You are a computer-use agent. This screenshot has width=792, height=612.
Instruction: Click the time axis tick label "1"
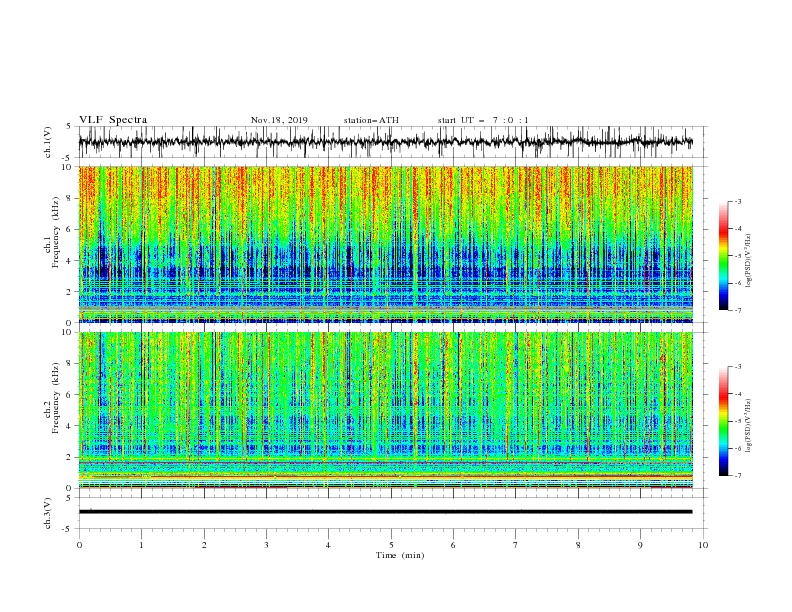[142, 545]
